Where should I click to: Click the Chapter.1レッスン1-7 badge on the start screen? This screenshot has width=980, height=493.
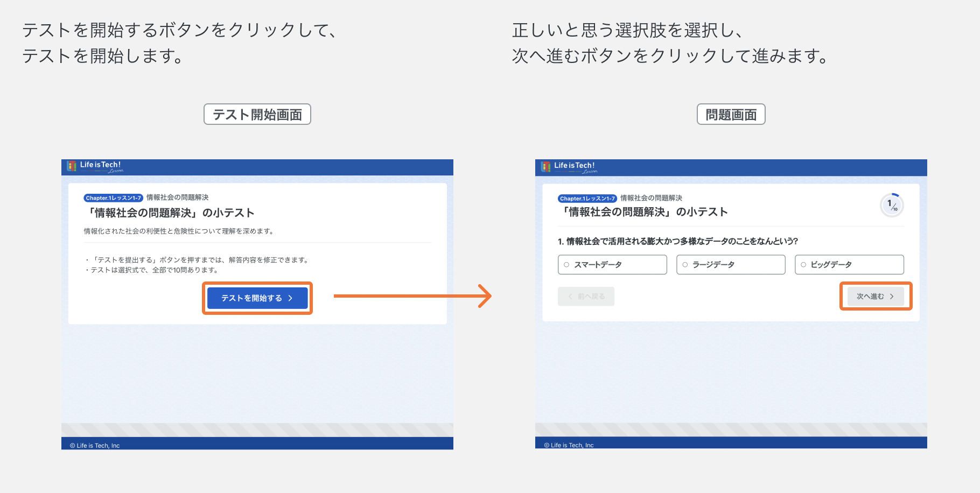click(x=113, y=198)
